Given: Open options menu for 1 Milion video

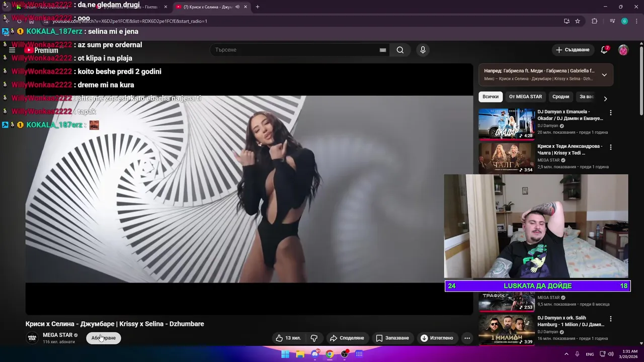Looking at the screenshot, I should click(x=611, y=319).
